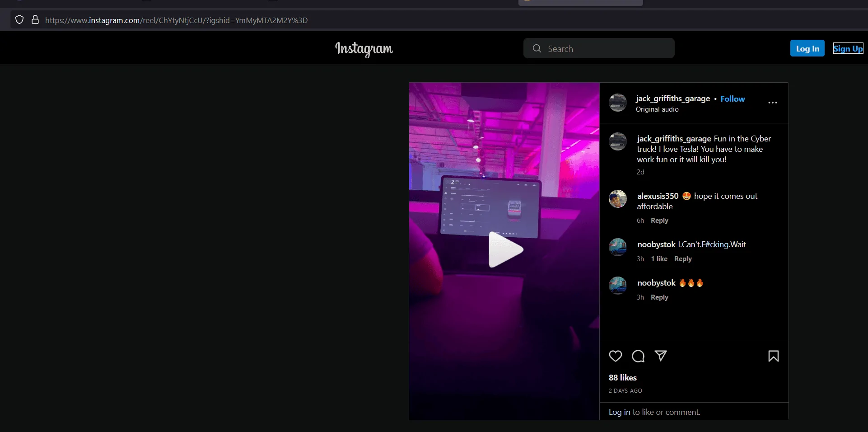
Task: Click the Instagram logo
Action: (x=364, y=49)
